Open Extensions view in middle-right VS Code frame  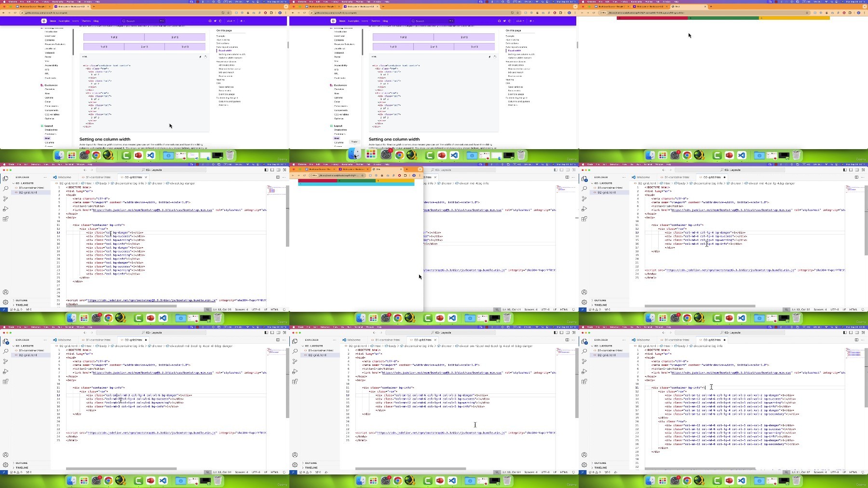584,219
